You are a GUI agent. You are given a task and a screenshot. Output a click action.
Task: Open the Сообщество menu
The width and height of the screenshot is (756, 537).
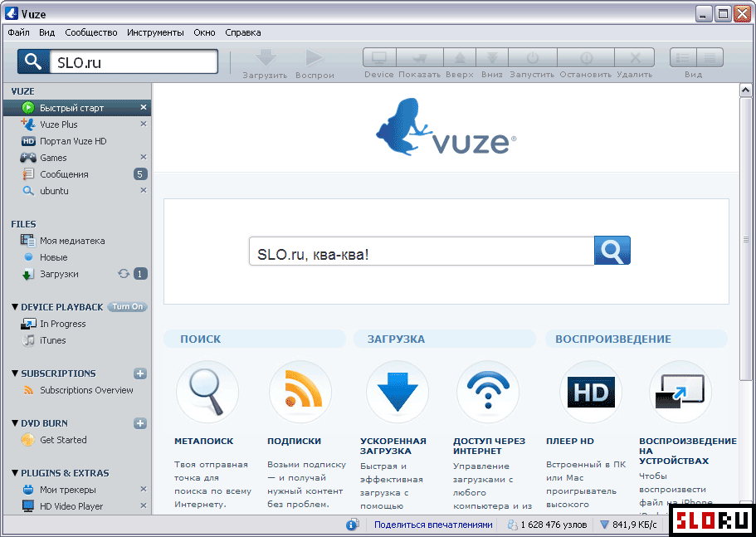[91, 32]
